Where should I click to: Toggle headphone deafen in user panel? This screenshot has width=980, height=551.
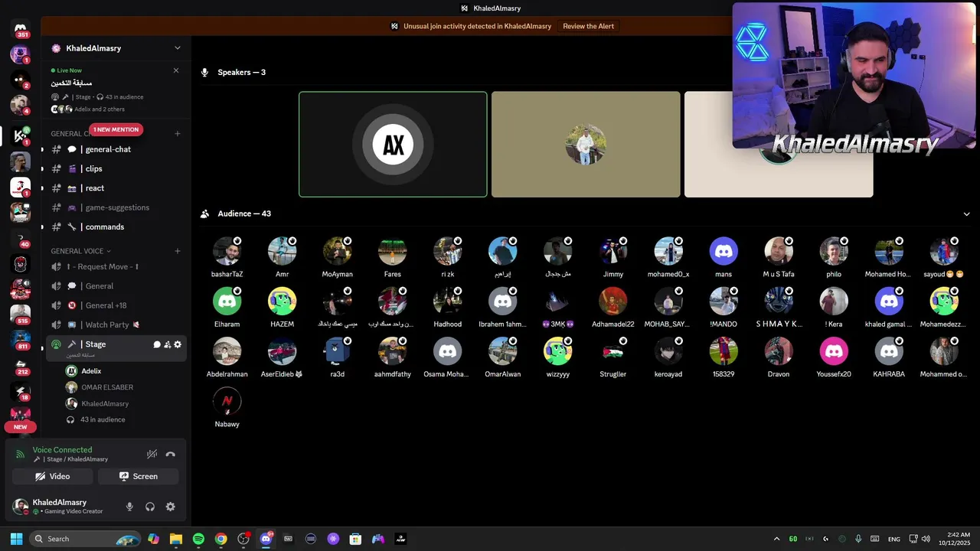pyautogui.click(x=150, y=507)
